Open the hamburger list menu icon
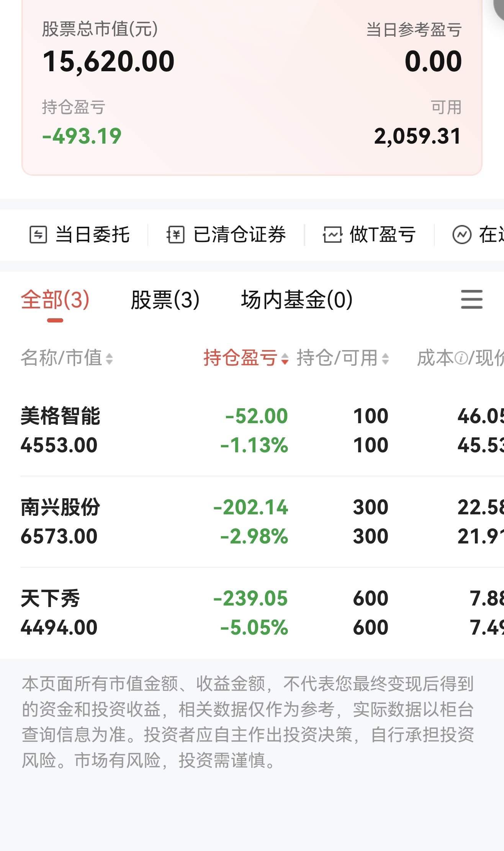The width and height of the screenshot is (504, 851). click(x=471, y=299)
